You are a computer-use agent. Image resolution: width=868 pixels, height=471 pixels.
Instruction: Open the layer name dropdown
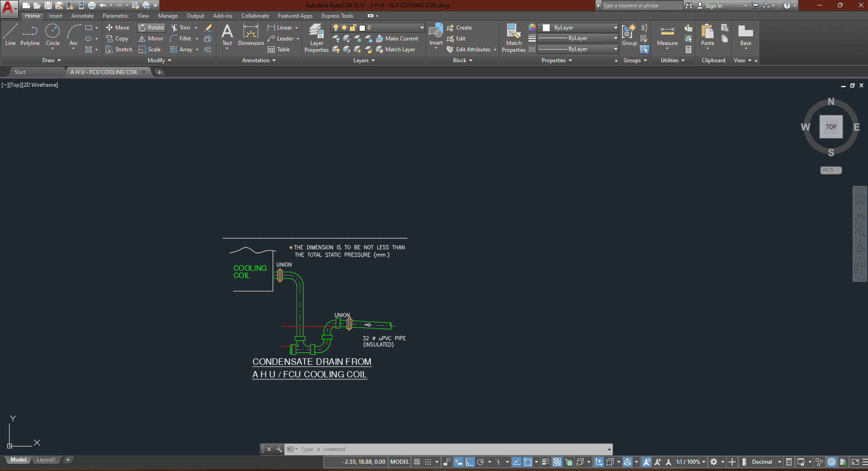(422, 28)
